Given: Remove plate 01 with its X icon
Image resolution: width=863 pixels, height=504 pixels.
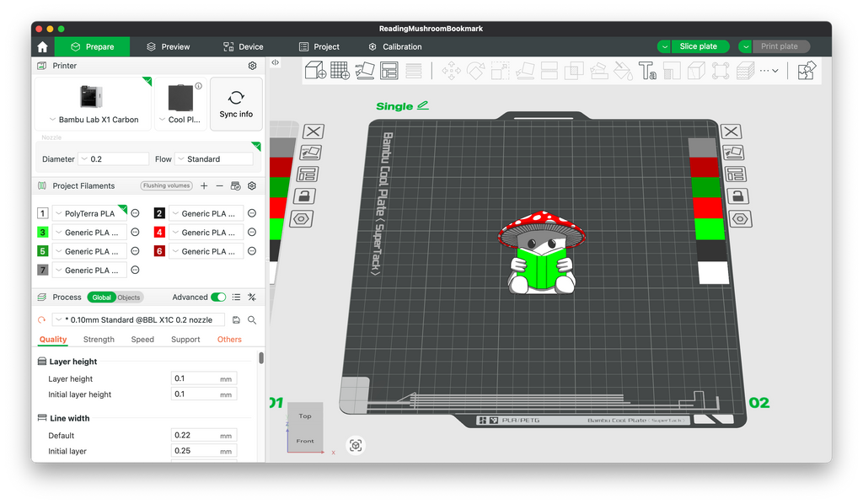Looking at the screenshot, I should 314,131.
